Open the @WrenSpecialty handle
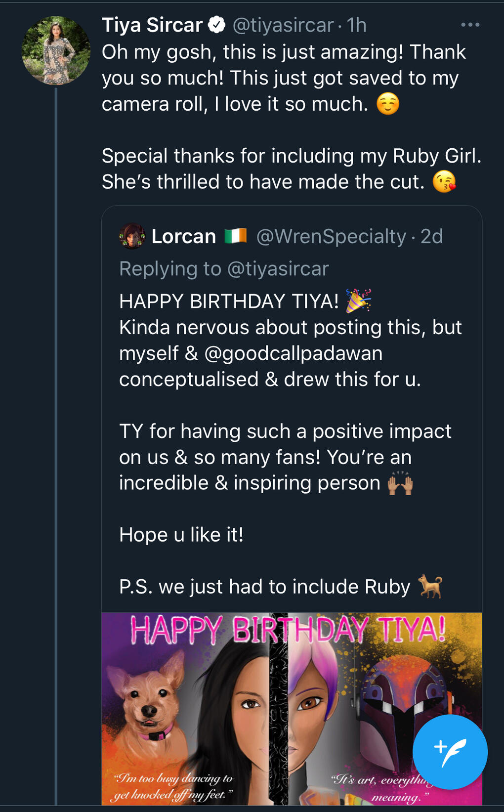Viewport: 504px width, 812px height. (x=331, y=236)
